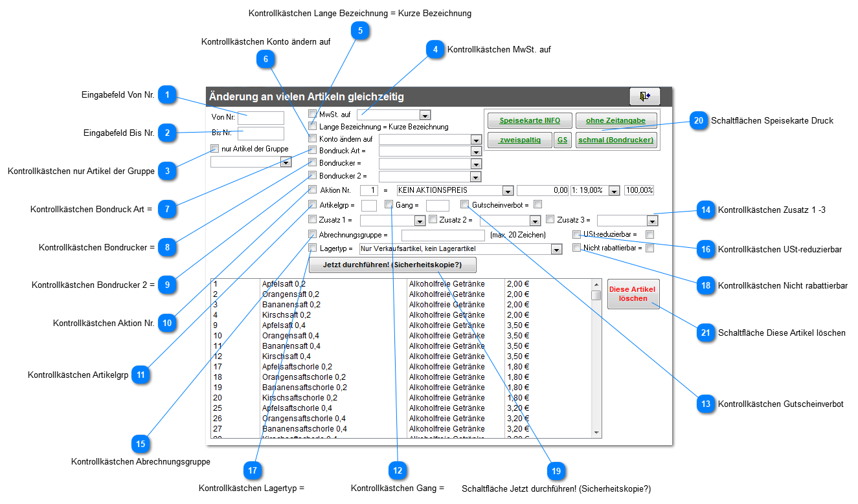
Task: Enable the MwSt. auf checkbox
Action: point(313,115)
